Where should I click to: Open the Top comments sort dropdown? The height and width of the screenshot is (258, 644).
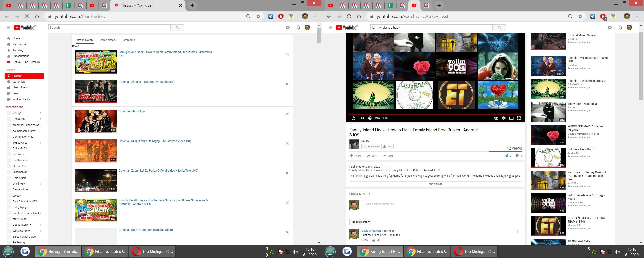360,222
